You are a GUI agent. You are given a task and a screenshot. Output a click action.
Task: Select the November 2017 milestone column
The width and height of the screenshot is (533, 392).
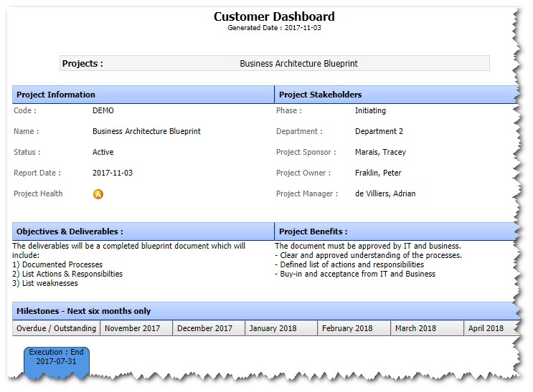coord(136,328)
